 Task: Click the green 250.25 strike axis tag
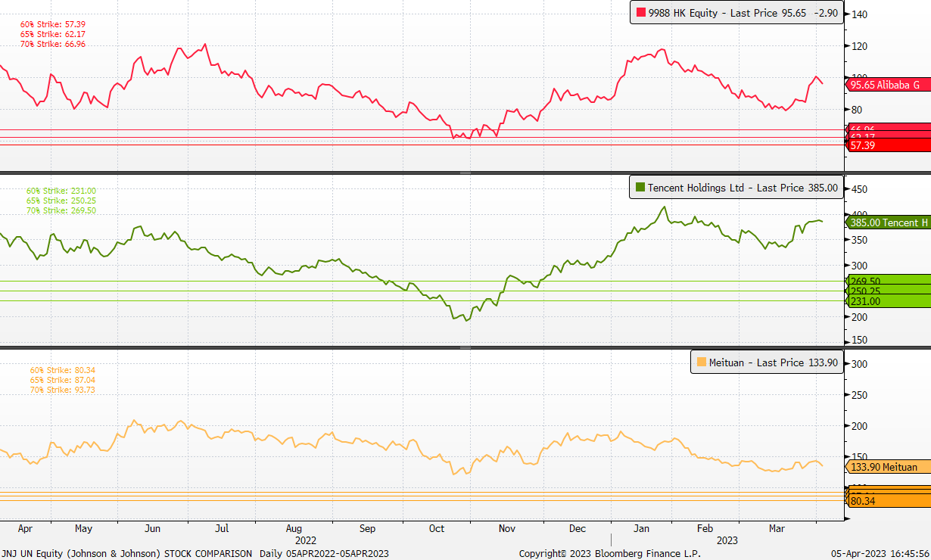[888, 291]
